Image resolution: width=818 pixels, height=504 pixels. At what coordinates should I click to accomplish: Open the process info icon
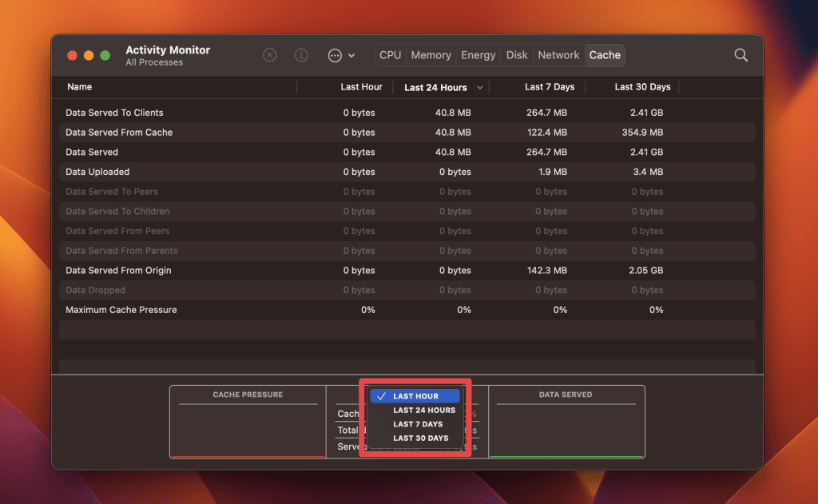(x=301, y=55)
